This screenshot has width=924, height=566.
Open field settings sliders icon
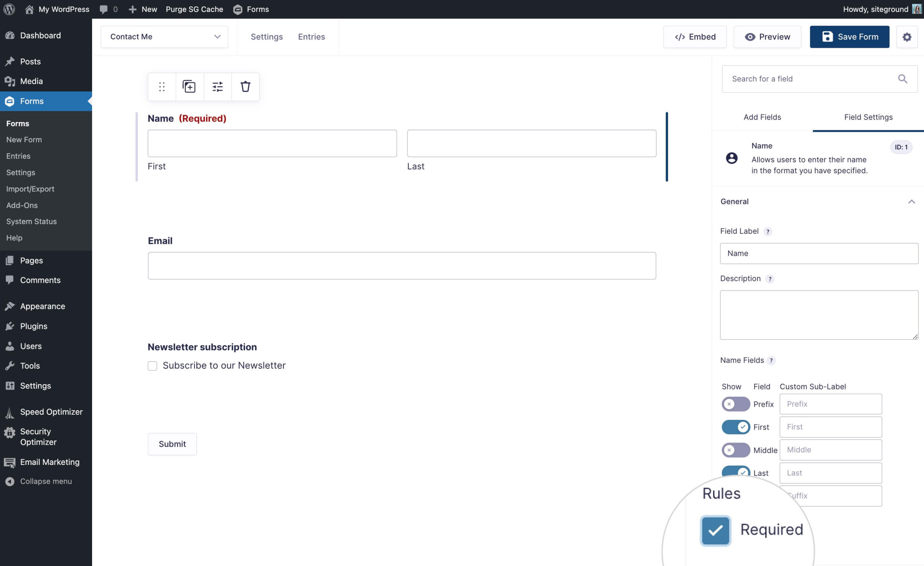pyautogui.click(x=218, y=87)
